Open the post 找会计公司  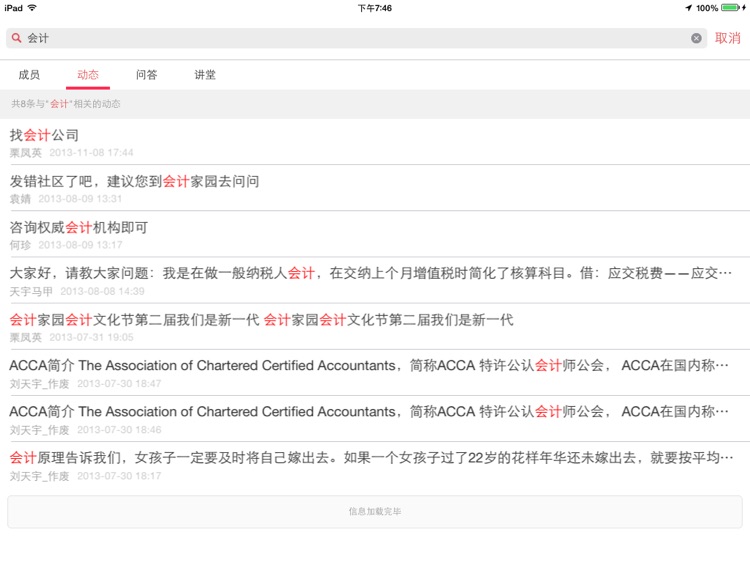[375, 142]
